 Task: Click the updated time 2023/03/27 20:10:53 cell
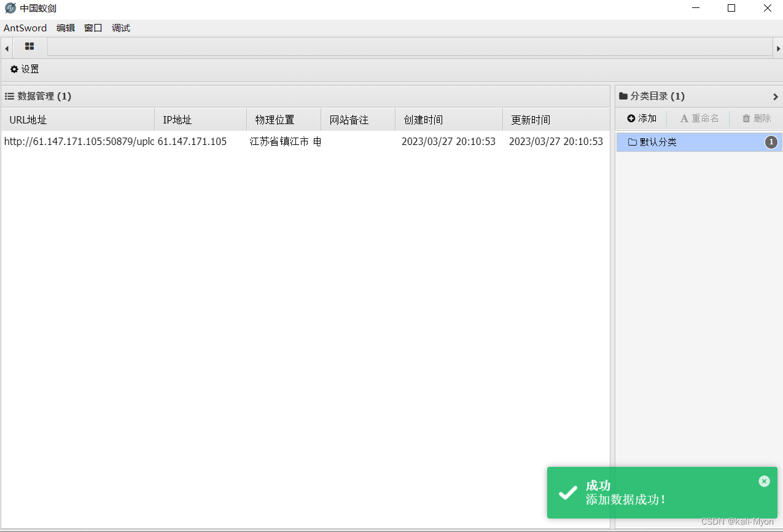(556, 141)
